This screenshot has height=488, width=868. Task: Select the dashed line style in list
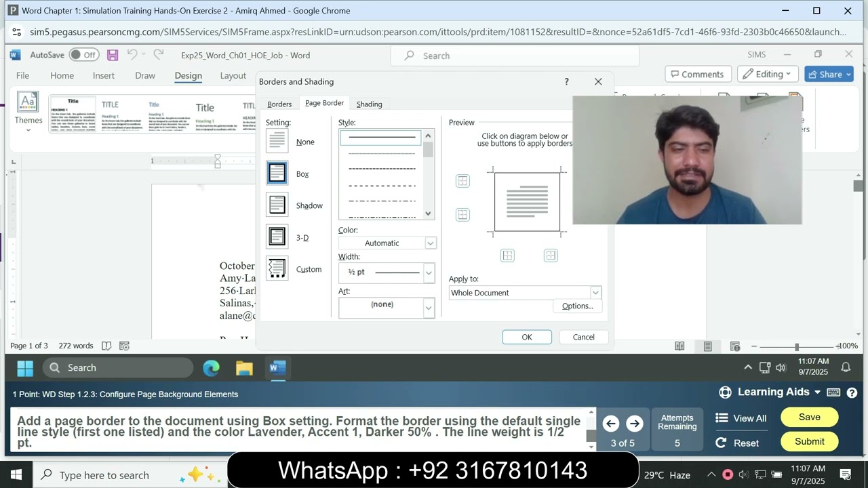[381, 185]
